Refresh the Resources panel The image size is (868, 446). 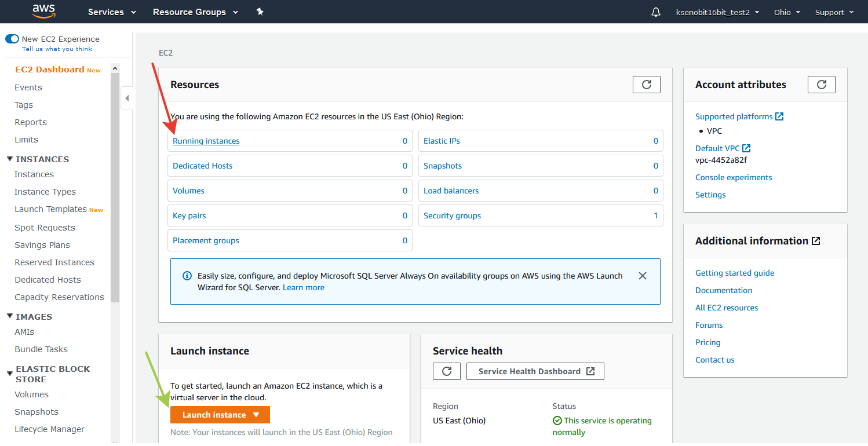click(x=646, y=85)
